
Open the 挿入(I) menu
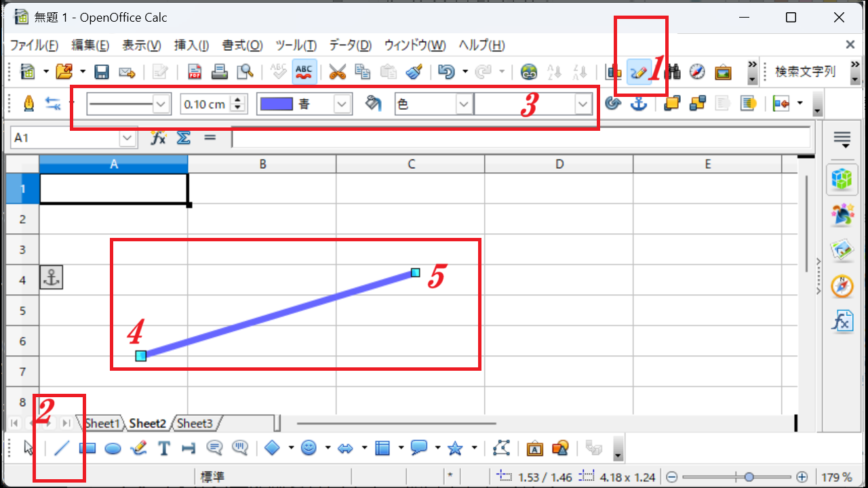(191, 45)
